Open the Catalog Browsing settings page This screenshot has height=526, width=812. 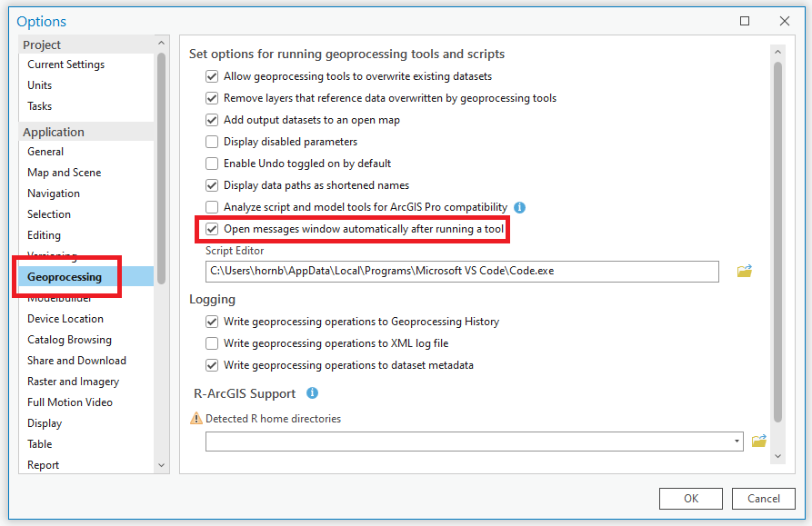(69, 339)
